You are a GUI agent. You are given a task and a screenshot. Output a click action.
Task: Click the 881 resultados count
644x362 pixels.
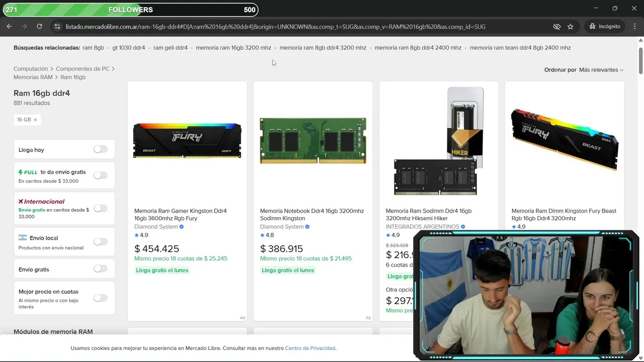point(32,103)
